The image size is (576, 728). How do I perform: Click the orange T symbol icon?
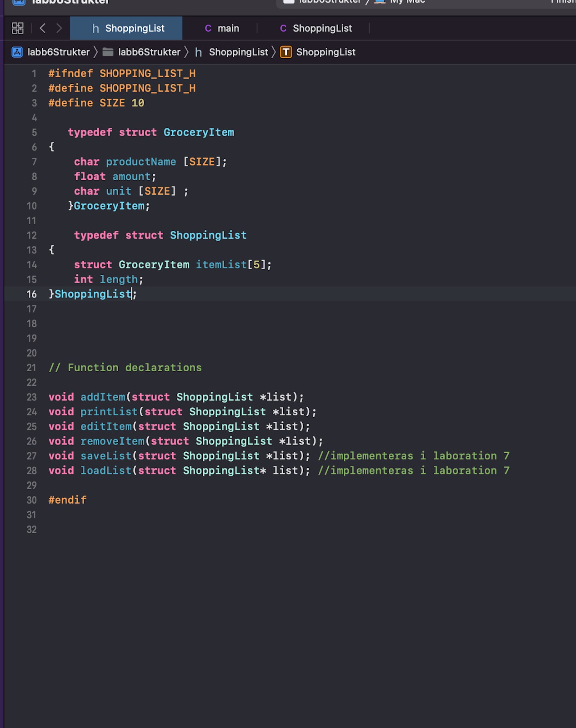(x=286, y=52)
